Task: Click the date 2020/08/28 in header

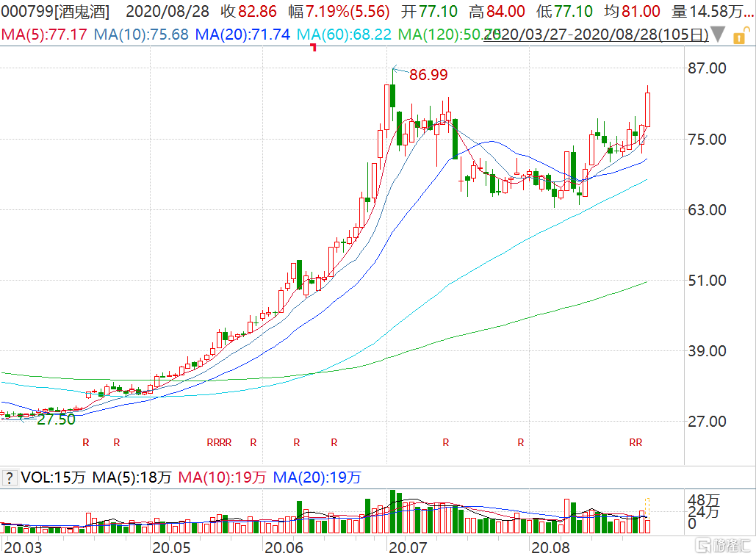Action: pos(168,12)
